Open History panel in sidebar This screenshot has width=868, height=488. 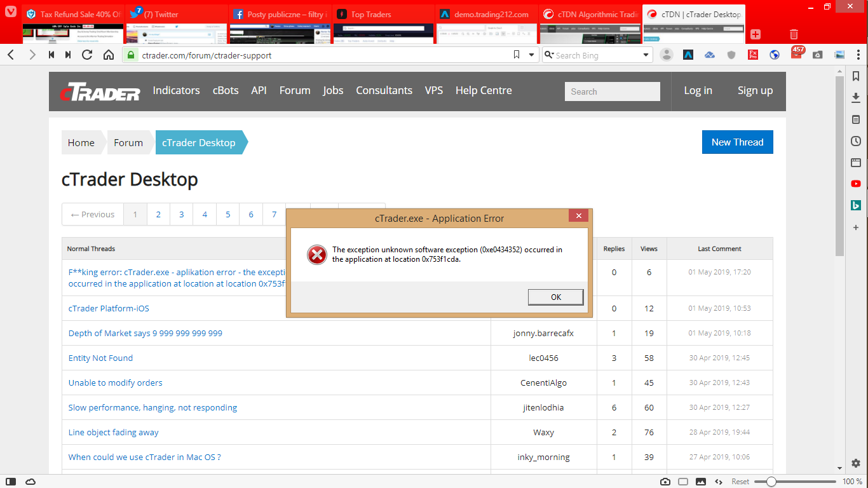coord(856,141)
